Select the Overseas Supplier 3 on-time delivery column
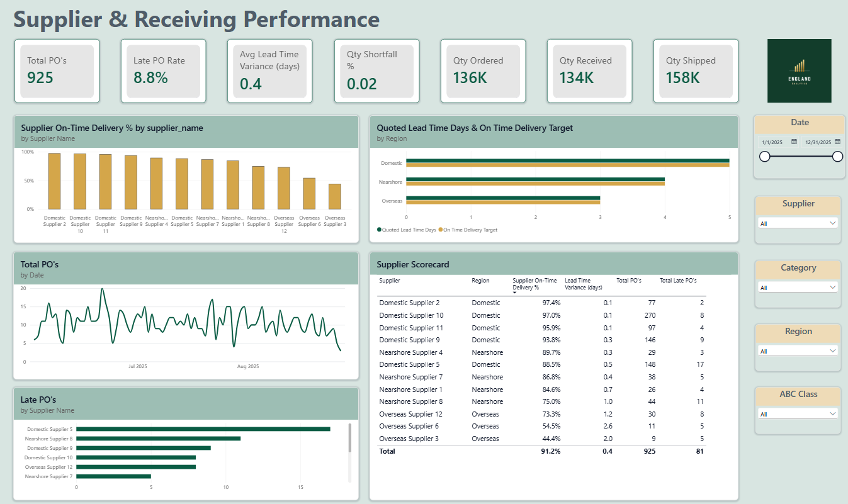Viewport: 848px width, 504px height. point(334,196)
